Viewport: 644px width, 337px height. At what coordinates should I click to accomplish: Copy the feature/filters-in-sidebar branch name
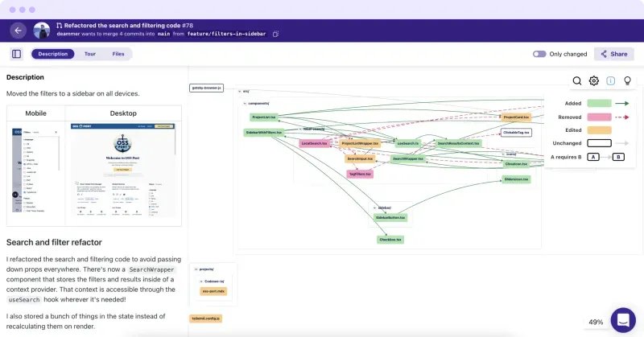click(275, 34)
